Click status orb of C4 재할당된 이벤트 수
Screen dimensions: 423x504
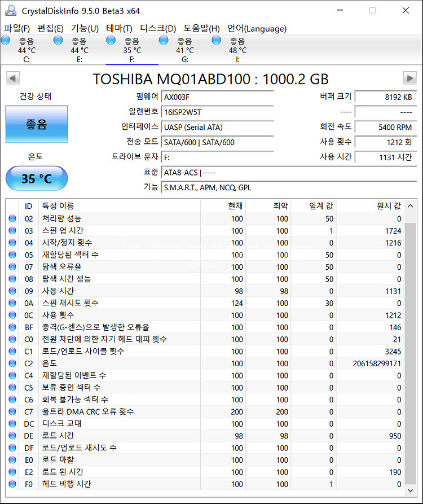[x=12, y=375]
